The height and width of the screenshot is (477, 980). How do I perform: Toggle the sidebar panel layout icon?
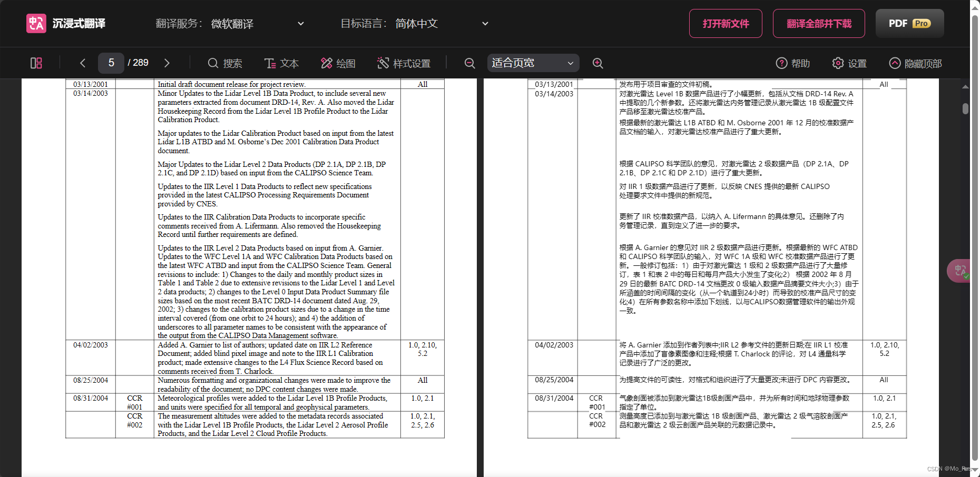36,63
